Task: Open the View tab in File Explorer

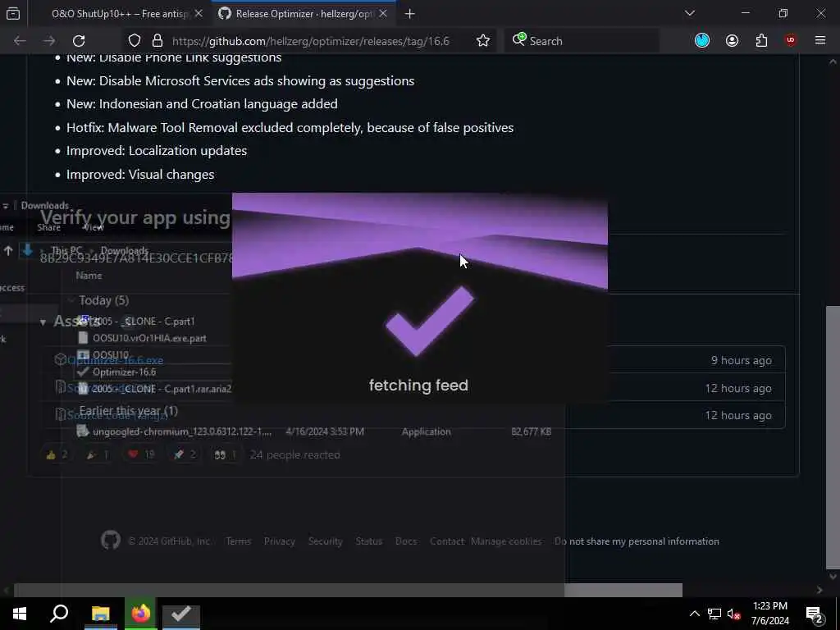Action: pyautogui.click(x=94, y=227)
